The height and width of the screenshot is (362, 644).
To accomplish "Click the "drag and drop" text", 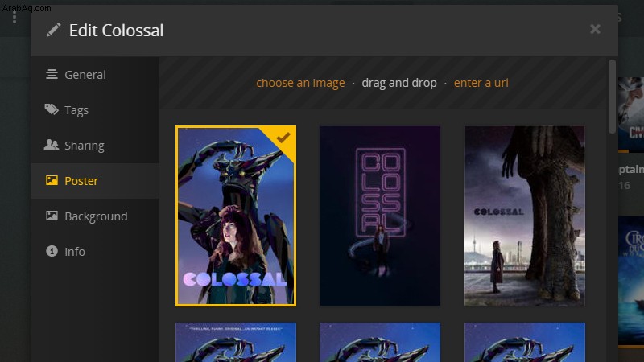I will (x=399, y=83).
